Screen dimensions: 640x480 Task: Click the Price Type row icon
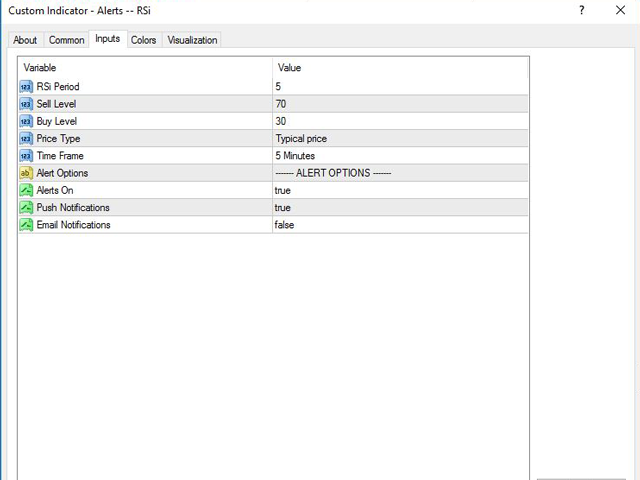click(x=26, y=138)
